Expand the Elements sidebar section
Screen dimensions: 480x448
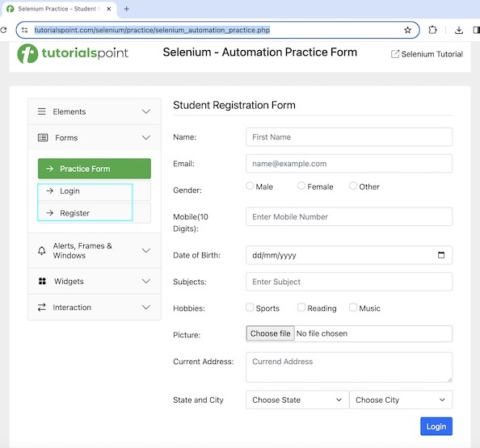click(x=95, y=111)
